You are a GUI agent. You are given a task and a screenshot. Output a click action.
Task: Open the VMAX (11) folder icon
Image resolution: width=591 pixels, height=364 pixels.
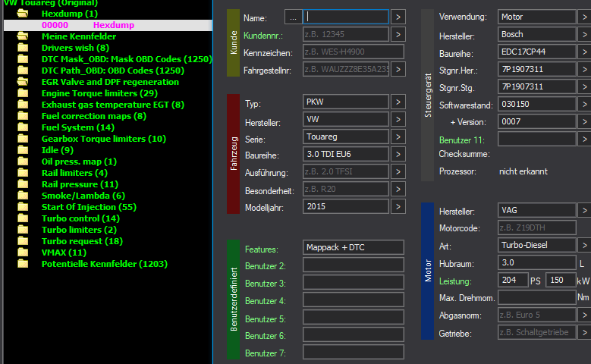[x=23, y=252]
